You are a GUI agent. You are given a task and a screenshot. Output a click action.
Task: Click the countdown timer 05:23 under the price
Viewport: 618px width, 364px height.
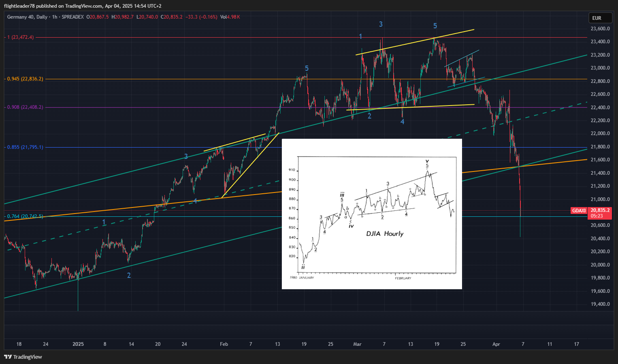point(597,216)
